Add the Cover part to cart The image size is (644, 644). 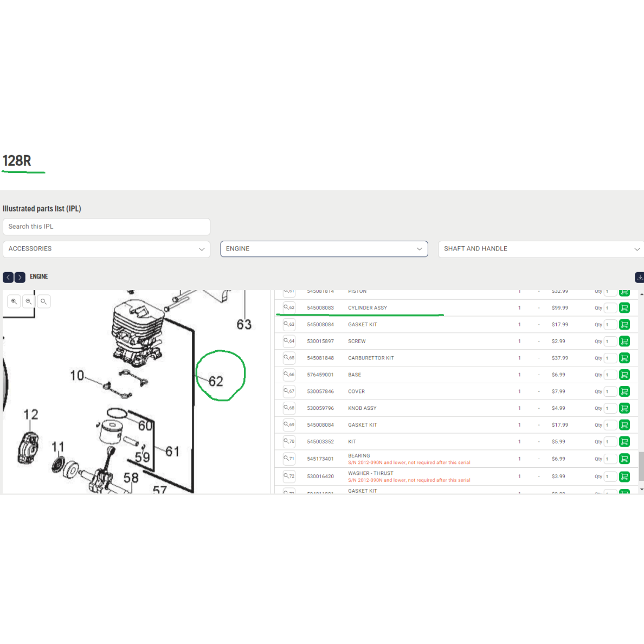click(624, 391)
